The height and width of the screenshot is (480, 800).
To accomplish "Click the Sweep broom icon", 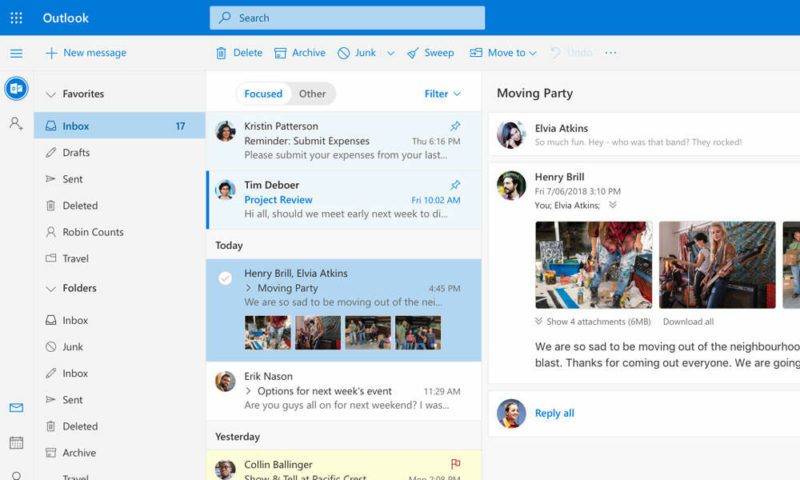I will pos(413,53).
